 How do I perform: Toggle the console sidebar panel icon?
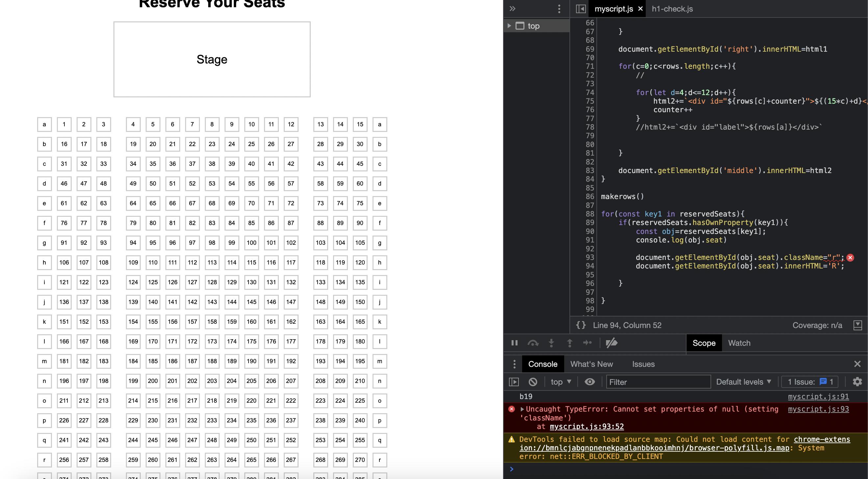pyautogui.click(x=514, y=382)
